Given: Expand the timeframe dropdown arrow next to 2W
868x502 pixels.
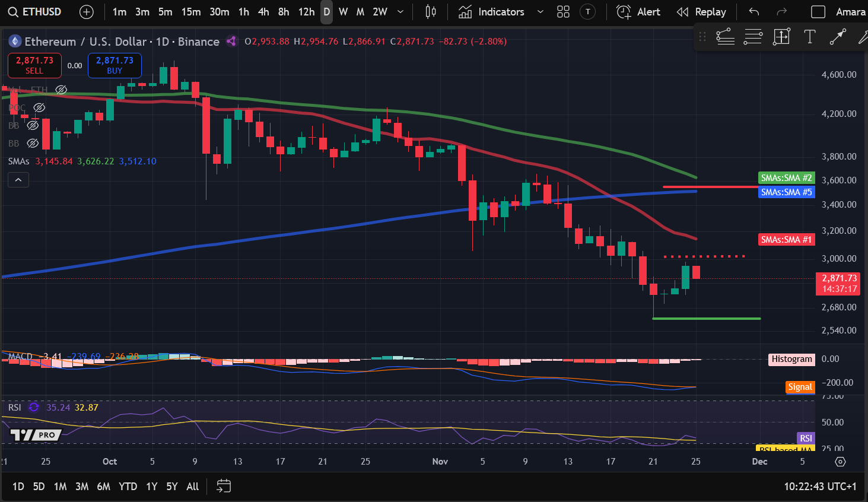Looking at the screenshot, I should tap(400, 11).
